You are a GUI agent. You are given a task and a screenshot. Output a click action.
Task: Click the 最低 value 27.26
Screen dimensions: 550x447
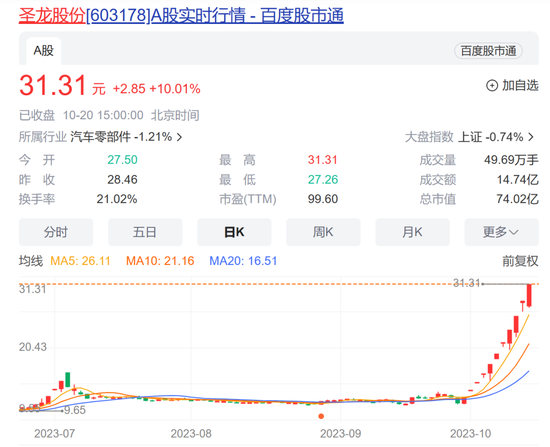323,180
